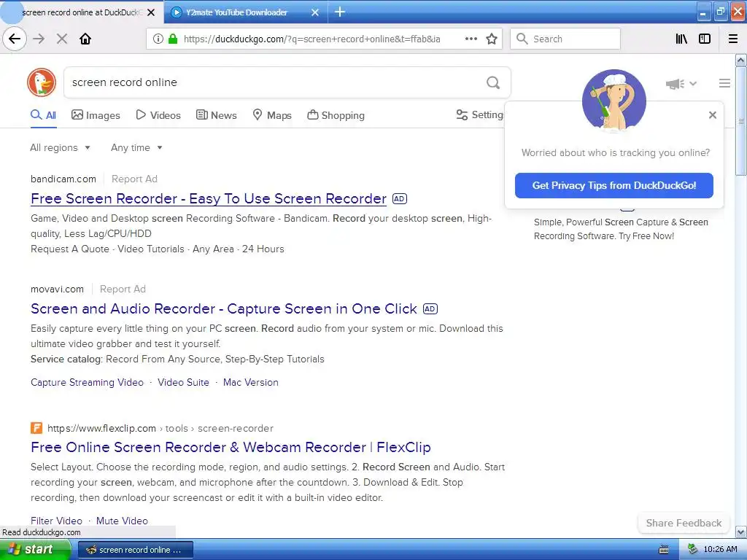
Task: Open the Video Suite sublink
Action: coord(183,382)
